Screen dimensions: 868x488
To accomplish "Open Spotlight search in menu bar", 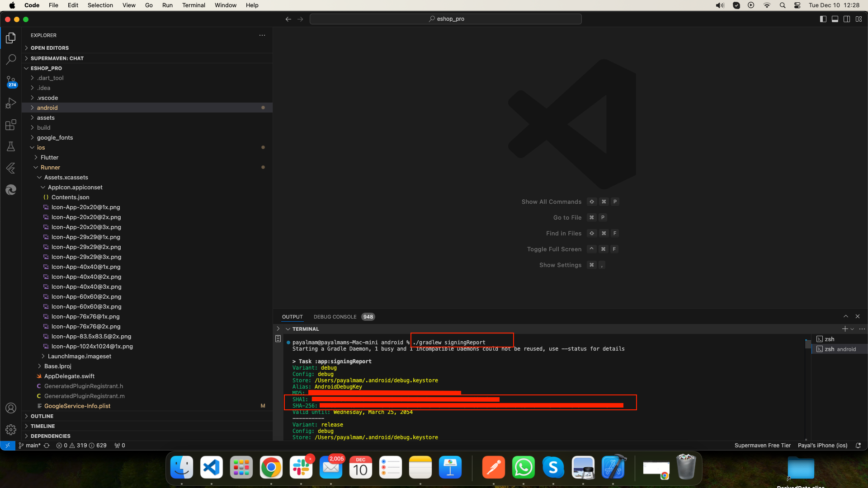I will pyautogui.click(x=782, y=5).
